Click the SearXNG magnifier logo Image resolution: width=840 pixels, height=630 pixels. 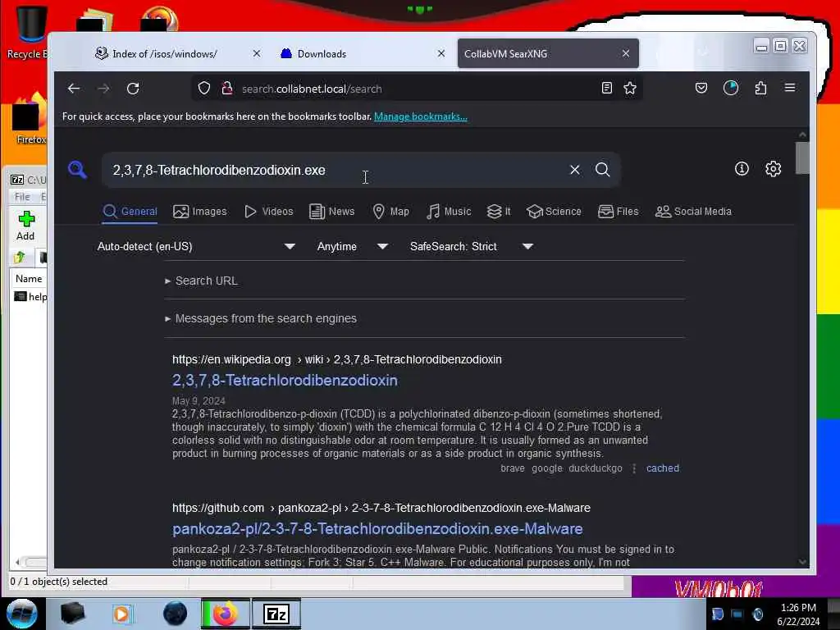[78, 170]
